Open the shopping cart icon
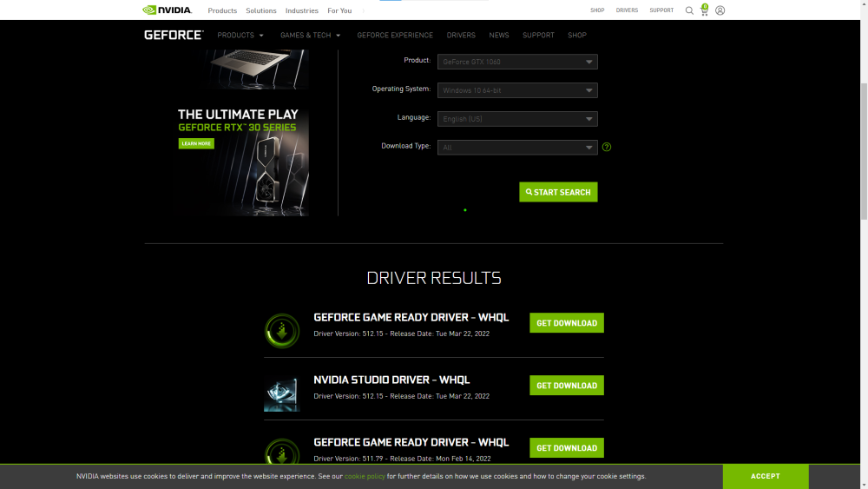Viewport: 868px width, 489px height. tap(704, 10)
